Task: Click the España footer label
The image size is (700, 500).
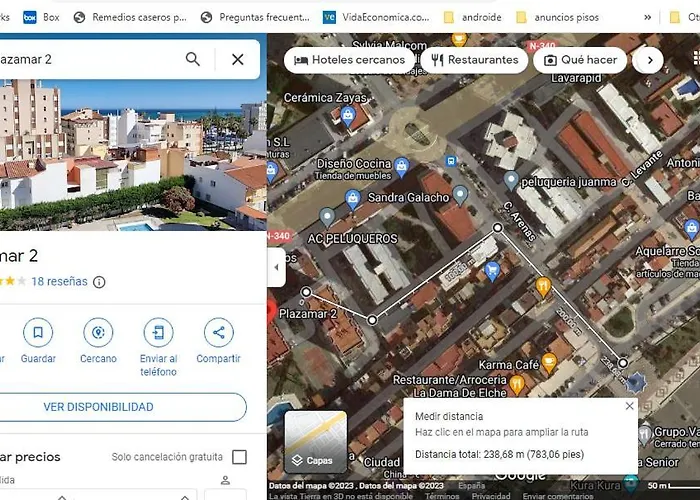Action: tap(471, 485)
